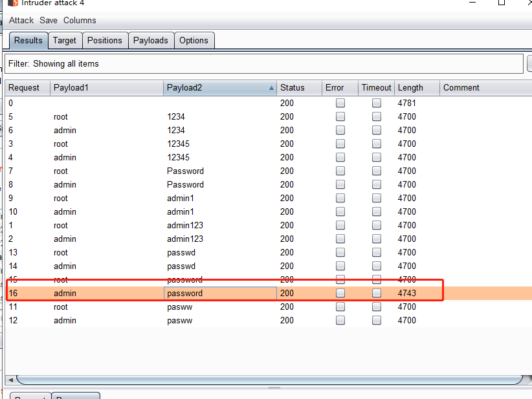Select '1234' in request 6 row

pos(176,130)
